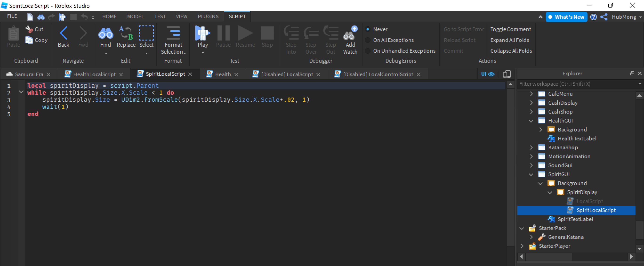
Task: Click the Paste clipboard icon
Action: [13, 33]
